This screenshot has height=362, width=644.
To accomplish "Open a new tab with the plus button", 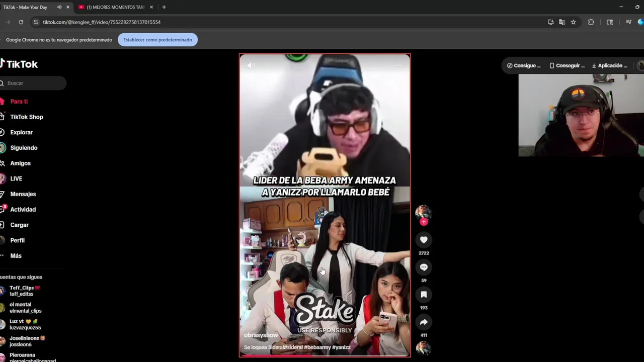I will pyautogui.click(x=164, y=7).
